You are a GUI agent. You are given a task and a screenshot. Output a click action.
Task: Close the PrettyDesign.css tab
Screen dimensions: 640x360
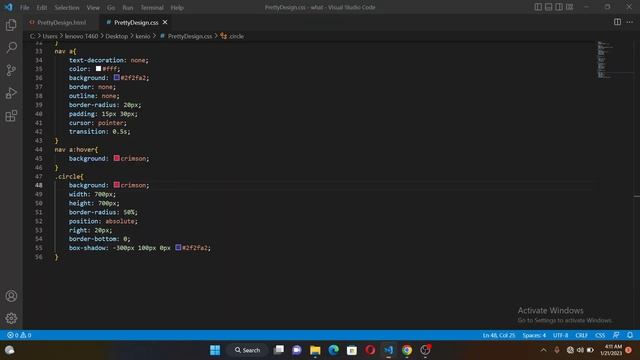click(165, 22)
